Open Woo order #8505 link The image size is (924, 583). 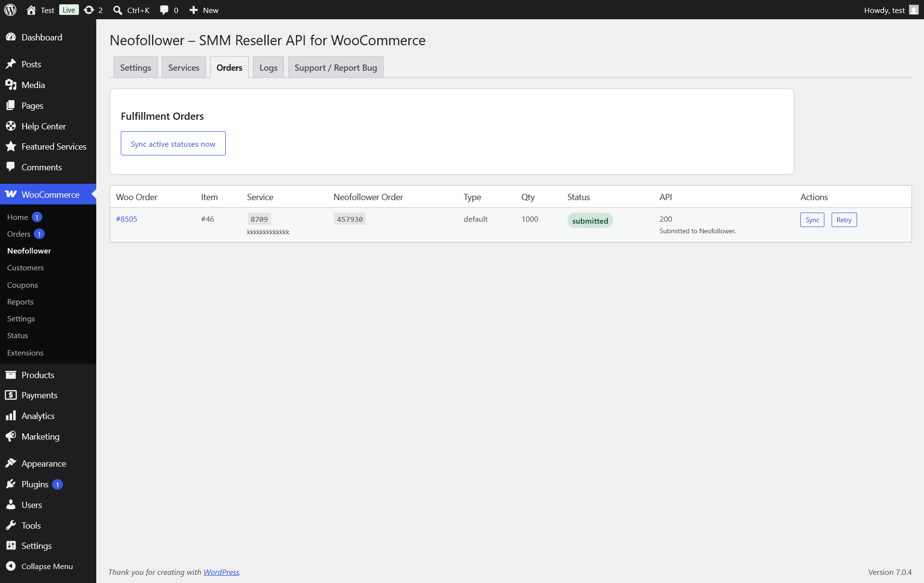pyautogui.click(x=127, y=219)
